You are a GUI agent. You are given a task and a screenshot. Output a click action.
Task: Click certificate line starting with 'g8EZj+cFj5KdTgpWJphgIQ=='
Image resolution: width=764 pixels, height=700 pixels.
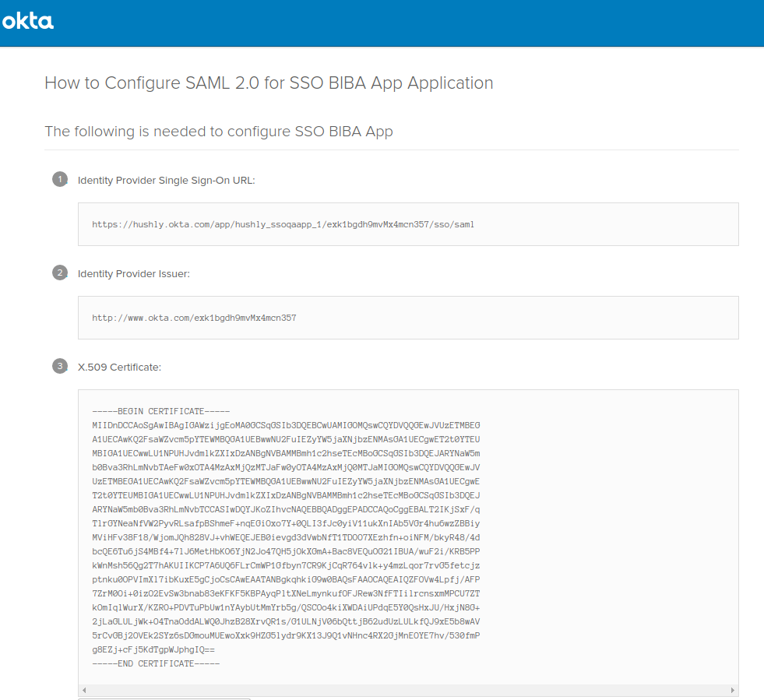coord(153,650)
